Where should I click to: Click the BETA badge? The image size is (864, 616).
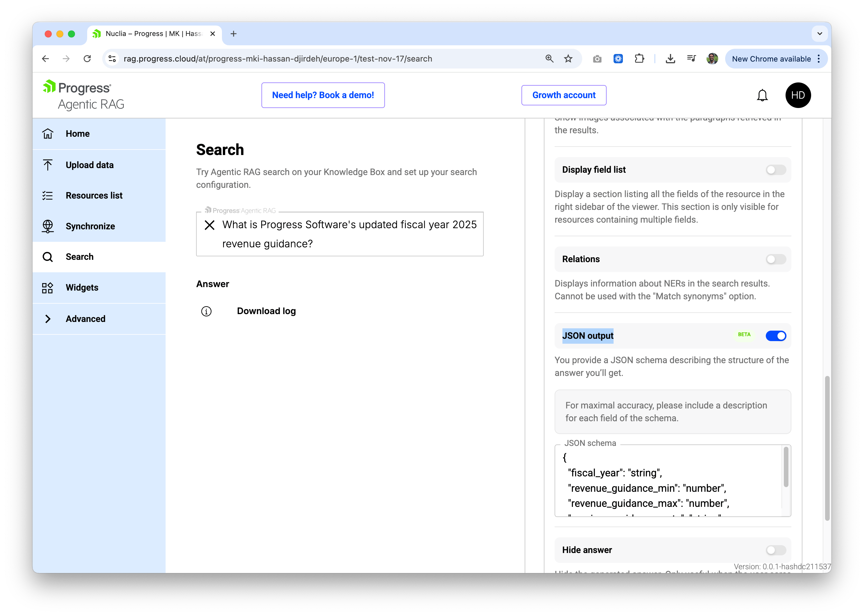[744, 335]
